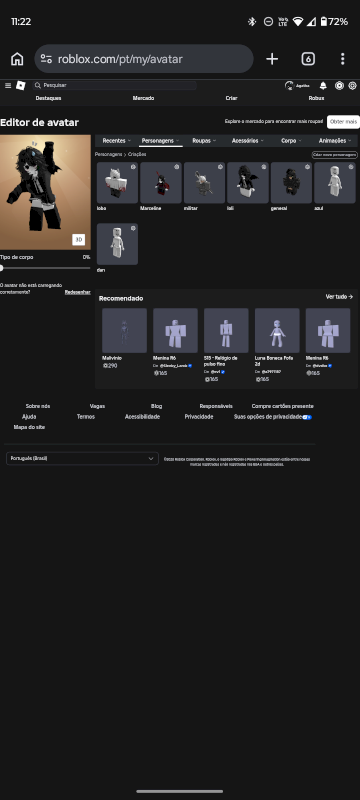Click the Obter mais button
Screen dimensions: 360x800
343,121
